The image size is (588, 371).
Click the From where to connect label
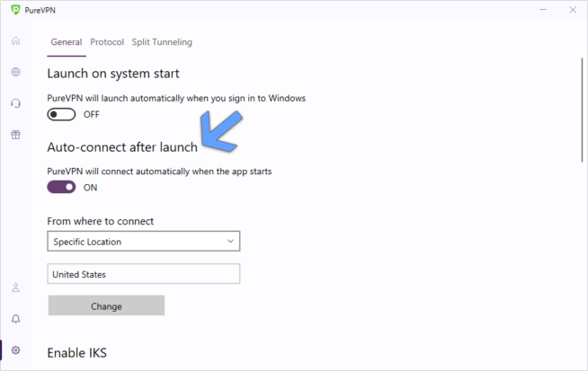(101, 221)
